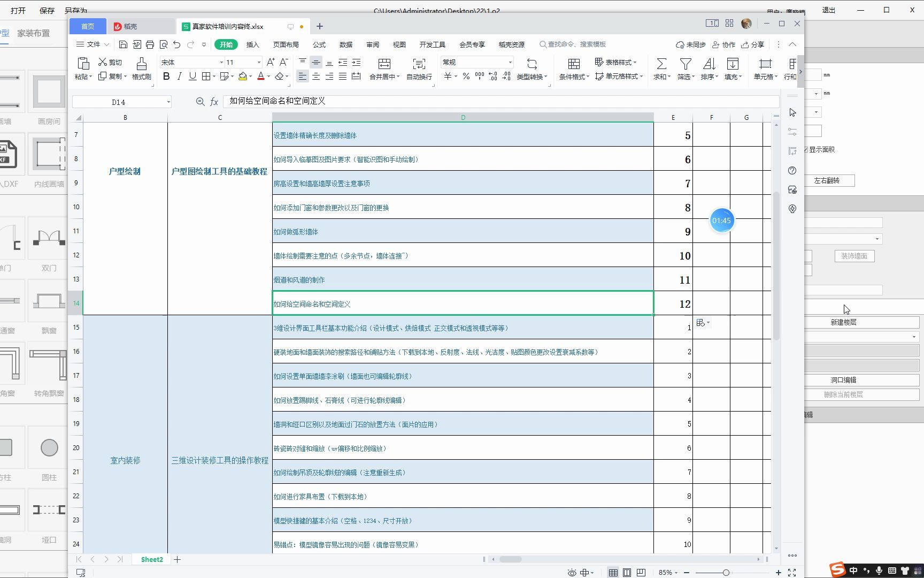Open the font size dropdown showing 11
Image resolution: width=924 pixels, height=578 pixels.
click(x=259, y=62)
